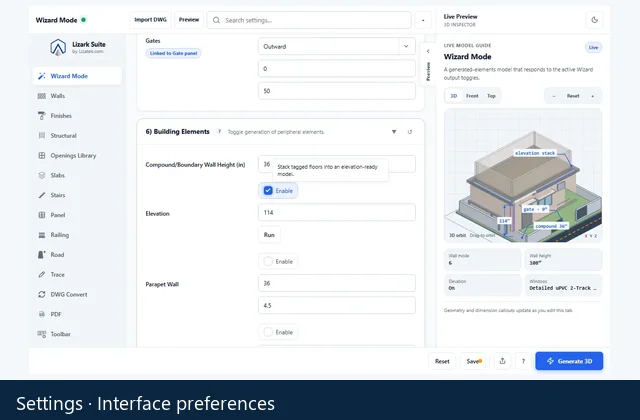Edit the Gates value 50 field
Viewport: 640px width, 420px height.
[337, 91]
